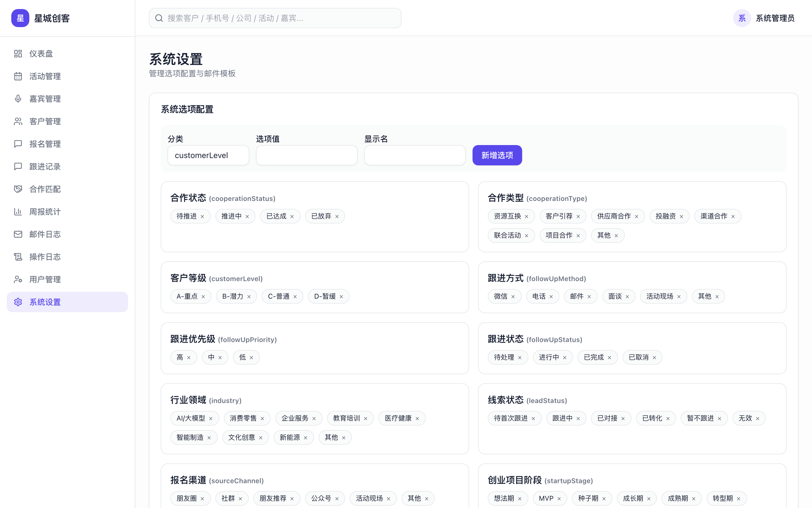Delete the 微信 follow-up method tag
812x508 pixels.
pyautogui.click(x=513, y=297)
